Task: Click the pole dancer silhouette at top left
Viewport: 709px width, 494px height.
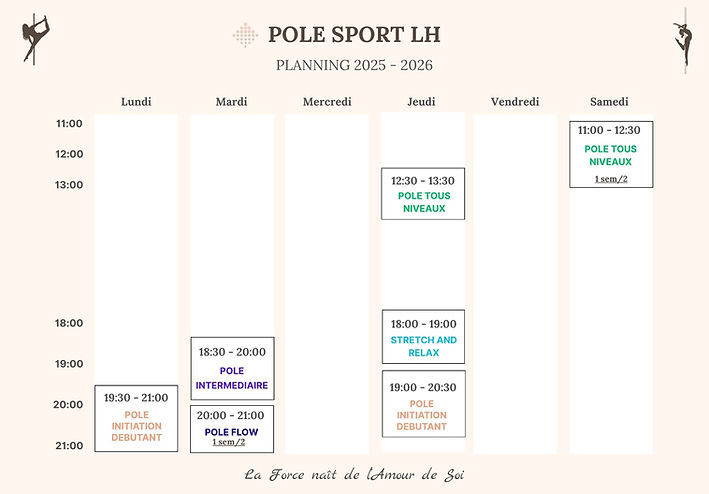Action: click(x=36, y=39)
